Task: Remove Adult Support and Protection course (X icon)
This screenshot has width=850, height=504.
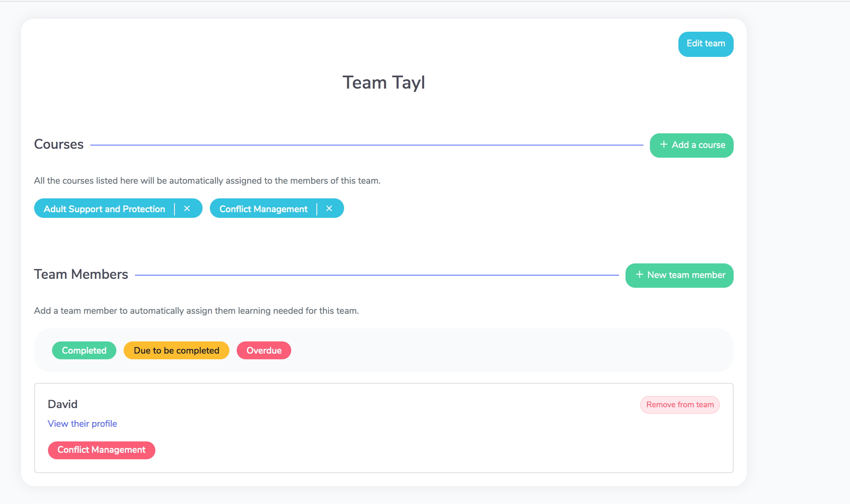Action: coord(187,209)
